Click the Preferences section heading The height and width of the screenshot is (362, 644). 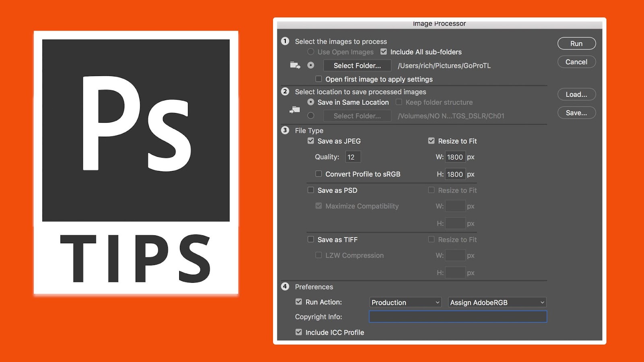click(314, 287)
